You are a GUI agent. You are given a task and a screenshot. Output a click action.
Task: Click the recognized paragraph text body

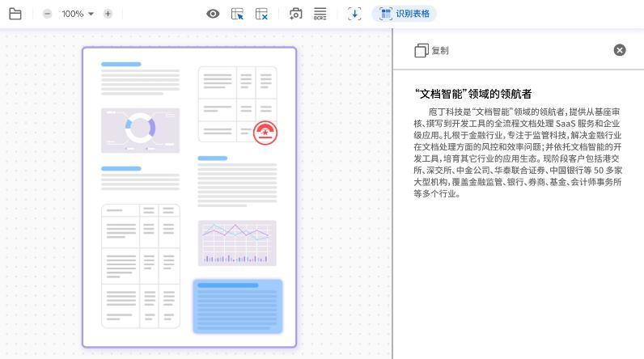coord(518,153)
